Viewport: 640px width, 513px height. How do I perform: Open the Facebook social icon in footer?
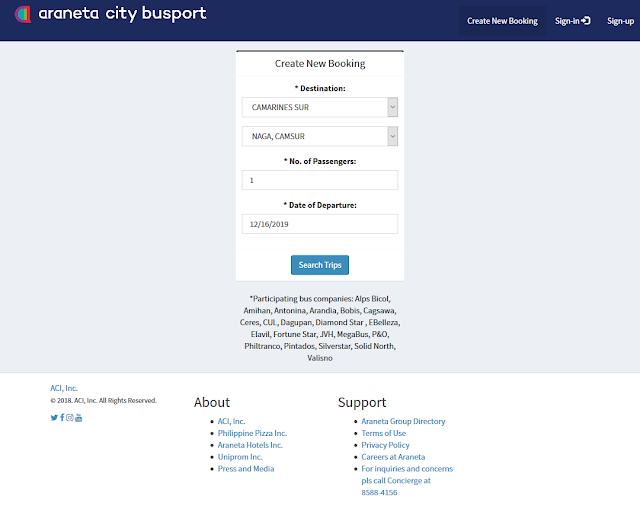(x=62, y=418)
